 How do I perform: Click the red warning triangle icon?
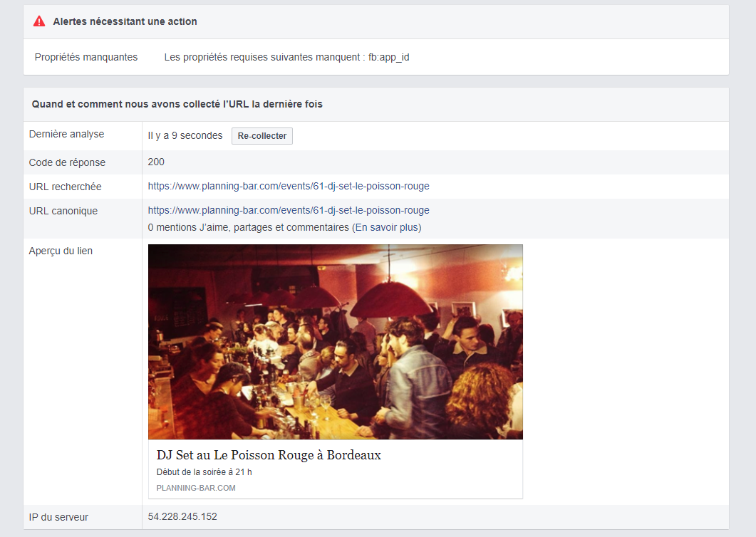[39, 21]
